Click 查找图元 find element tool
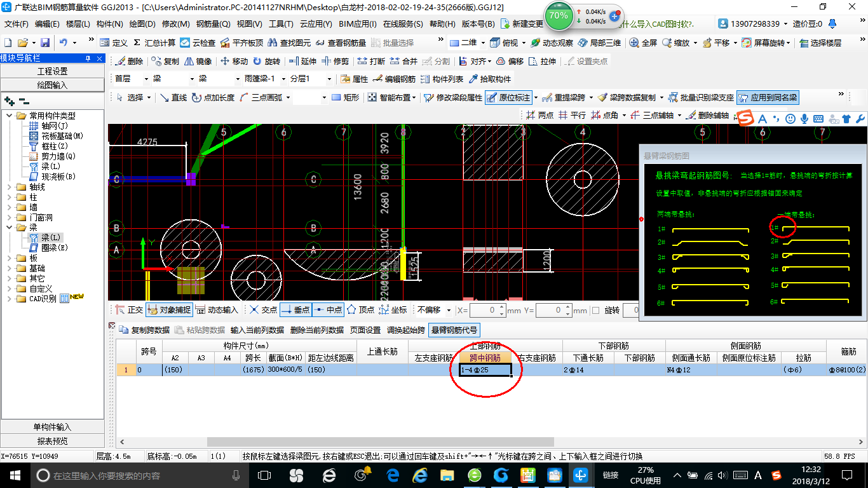868x488 pixels. [x=290, y=43]
